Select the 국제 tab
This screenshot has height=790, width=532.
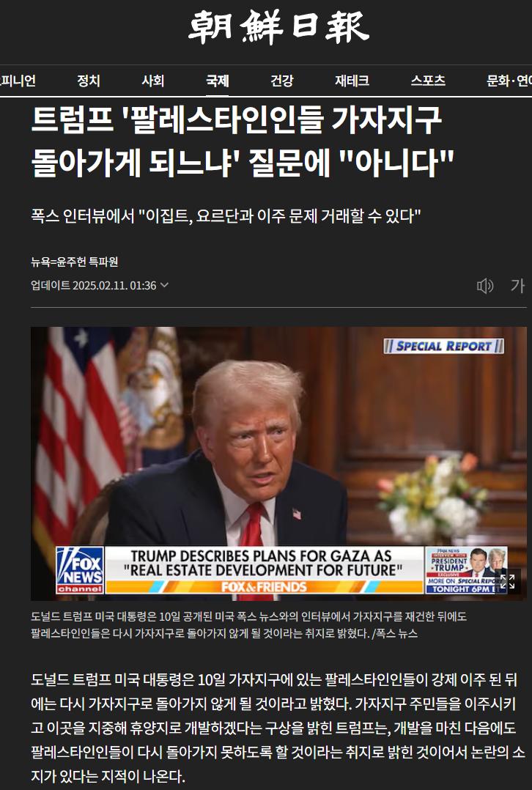click(217, 81)
